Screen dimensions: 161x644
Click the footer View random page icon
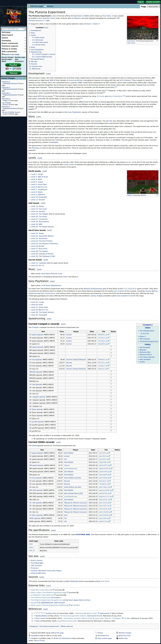click(x=96, y=638)
